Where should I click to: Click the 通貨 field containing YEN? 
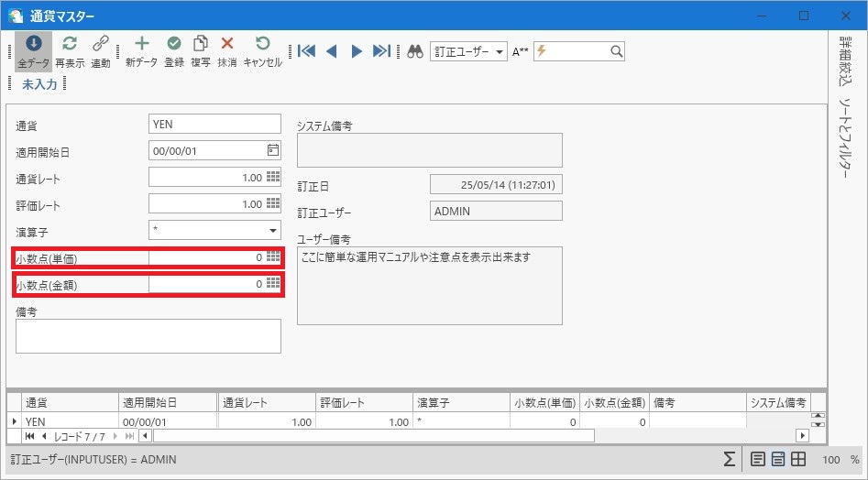[x=214, y=124]
